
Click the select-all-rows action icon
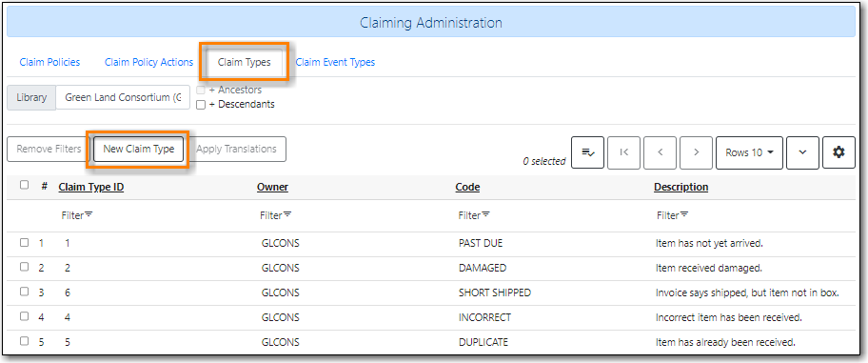click(x=587, y=152)
